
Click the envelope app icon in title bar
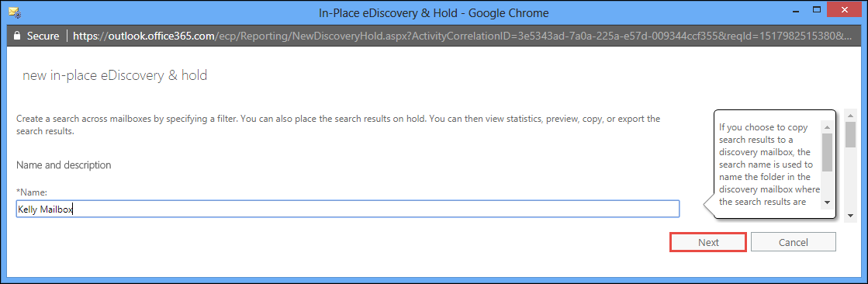point(15,11)
